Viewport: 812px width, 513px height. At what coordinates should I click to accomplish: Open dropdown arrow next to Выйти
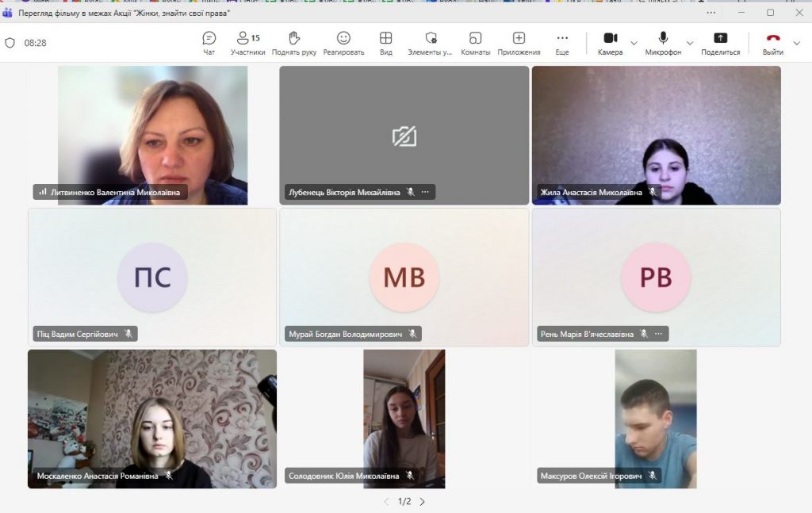[x=797, y=43]
